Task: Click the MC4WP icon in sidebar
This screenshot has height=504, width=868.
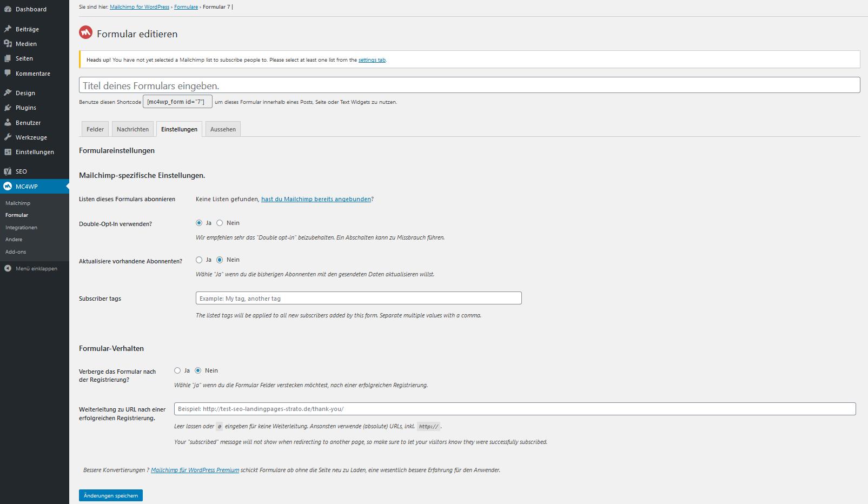Action: click(8, 187)
